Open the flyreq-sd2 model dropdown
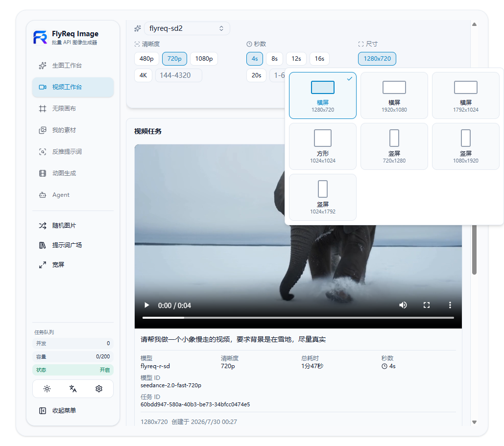The width and height of the screenshot is (504, 446). click(x=187, y=28)
